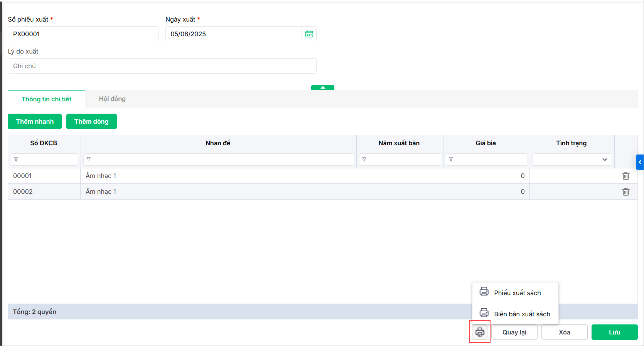Click the Thêm dòng button

[91, 121]
